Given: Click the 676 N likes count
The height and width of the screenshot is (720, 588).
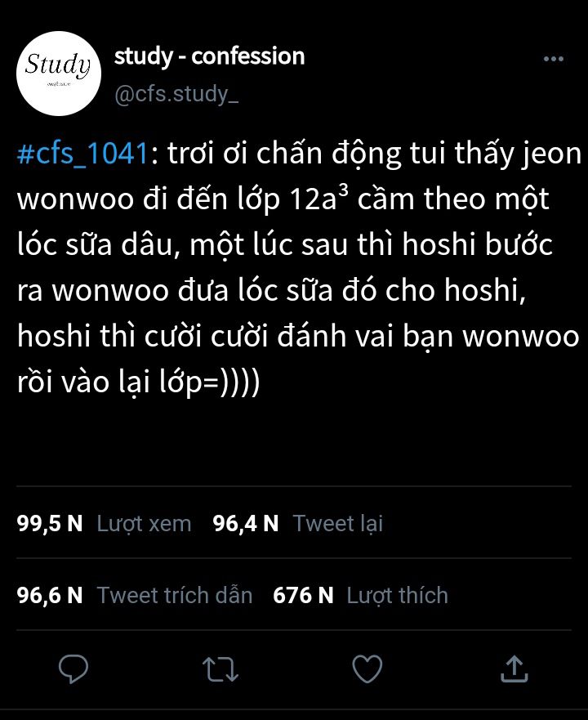Looking at the screenshot, I should [x=303, y=595].
